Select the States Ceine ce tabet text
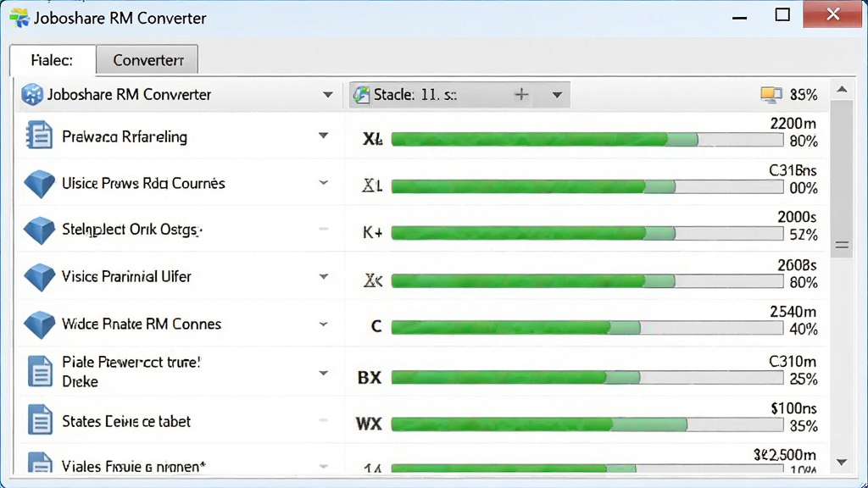The height and width of the screenshot is (488, 868). click(126, 421)
